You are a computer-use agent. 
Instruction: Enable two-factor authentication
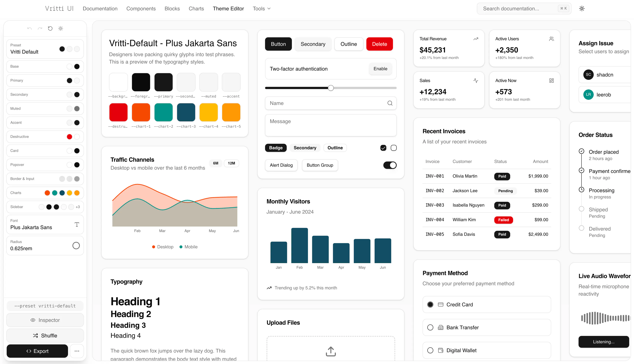click(380, 69)
